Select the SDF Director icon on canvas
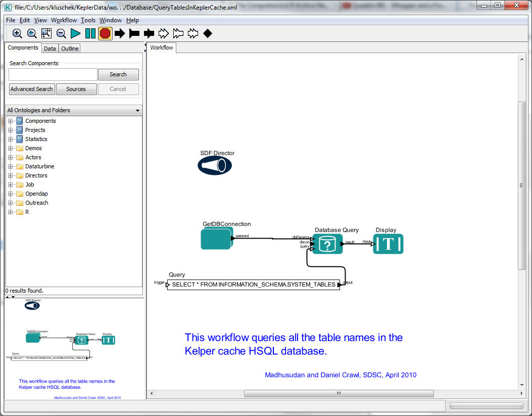Image resolution: width=532 pixels, height=416 pixels. pos(215,166)
